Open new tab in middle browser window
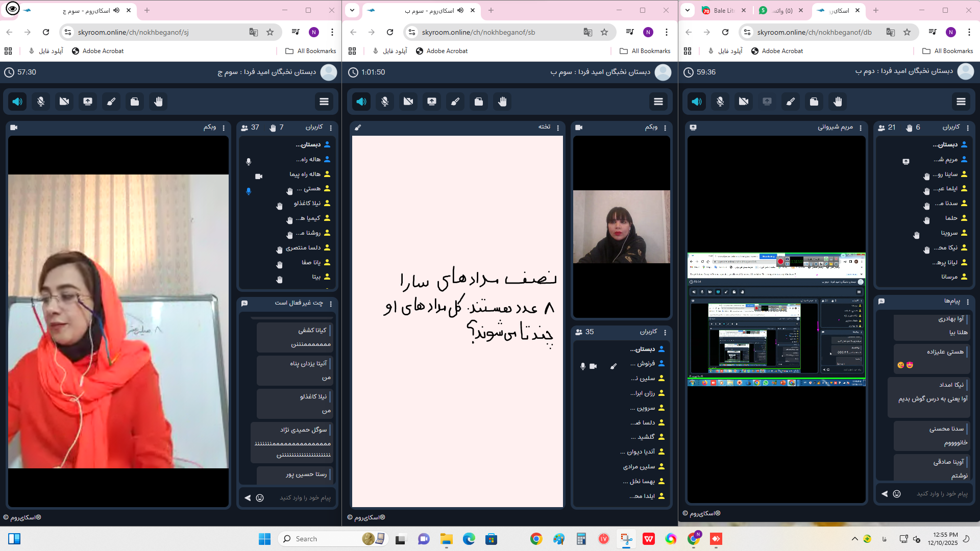The width and height of the screenshot is (980, 551). click(x=491, y=10)
